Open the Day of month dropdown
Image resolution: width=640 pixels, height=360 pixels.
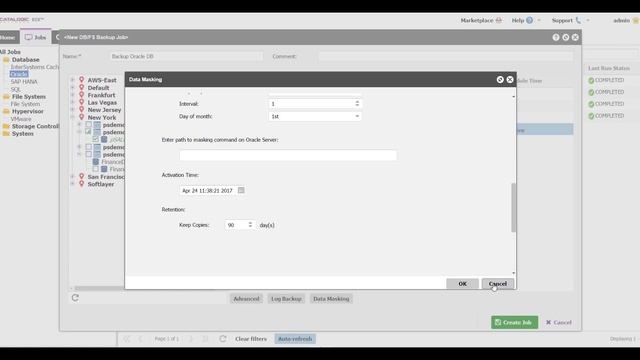click(x=357, y=116)
